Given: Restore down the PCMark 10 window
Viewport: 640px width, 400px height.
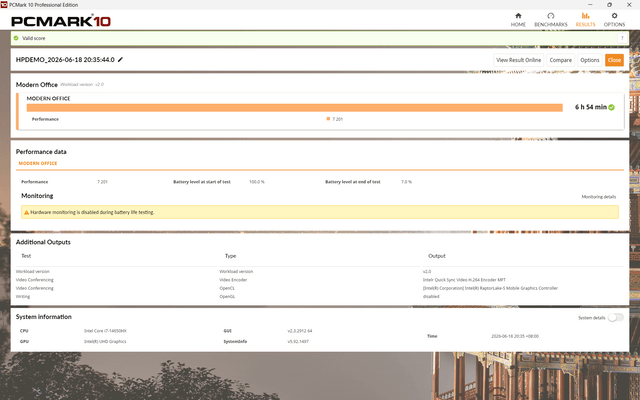Looking at the screenshot, I should click(x=609, y=4).
